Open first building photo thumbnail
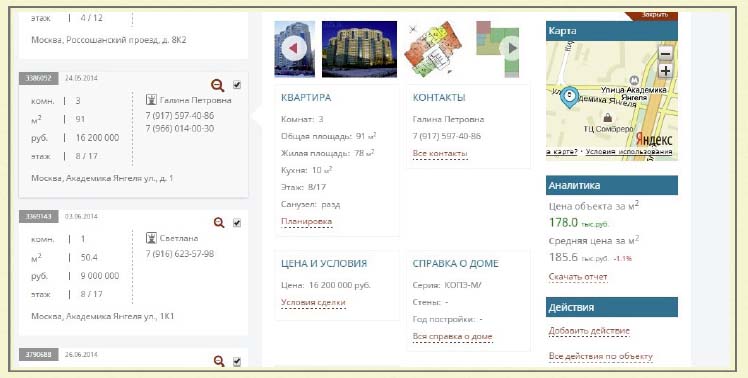The width and height of the screenshot is (748, 378). click(x=294, y=49)
